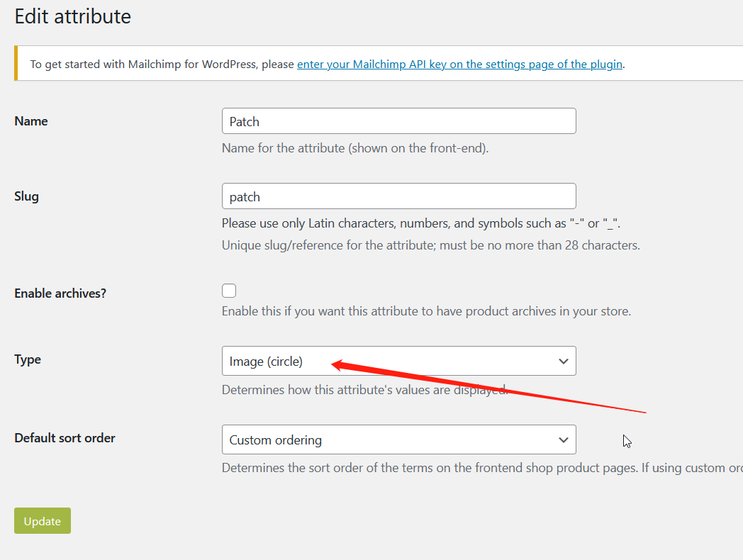This screenshot has width=743, height=560.
Task: Click the chevron arrow of Custom ordering select
Action: [563, 440]
